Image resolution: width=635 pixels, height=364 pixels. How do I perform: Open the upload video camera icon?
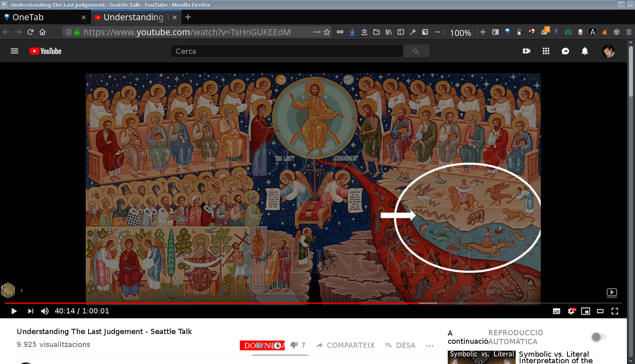(527, 51)
